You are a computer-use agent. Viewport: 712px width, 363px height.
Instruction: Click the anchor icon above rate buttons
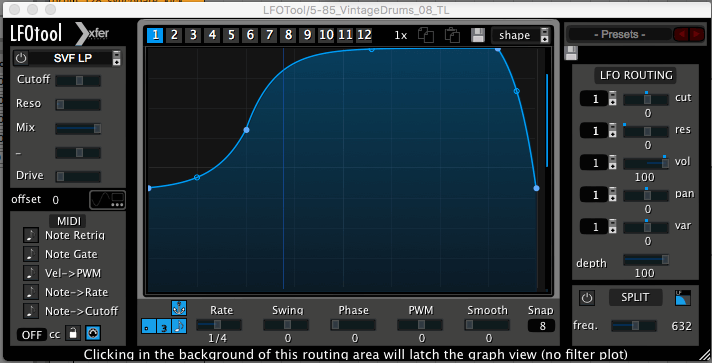coord(179,308)
